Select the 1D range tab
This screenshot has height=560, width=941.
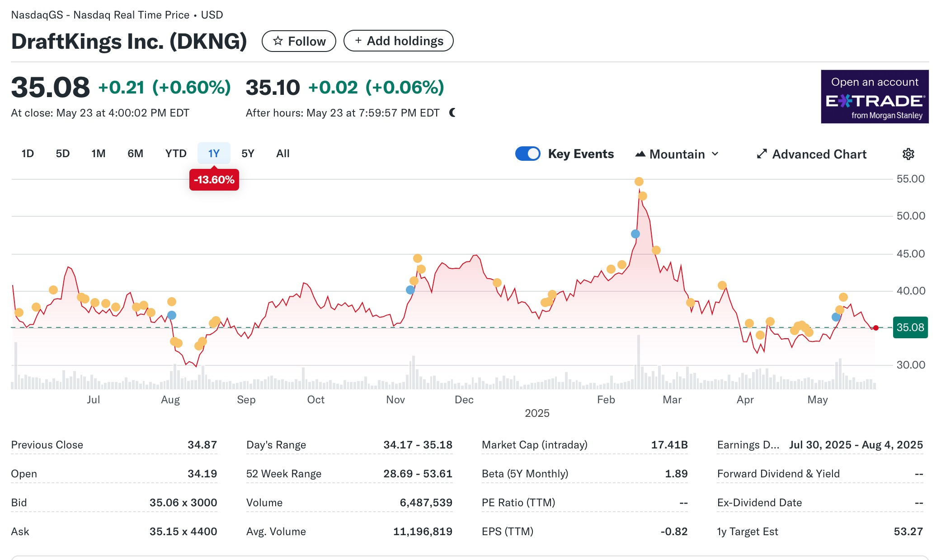[x=28, y=154]
